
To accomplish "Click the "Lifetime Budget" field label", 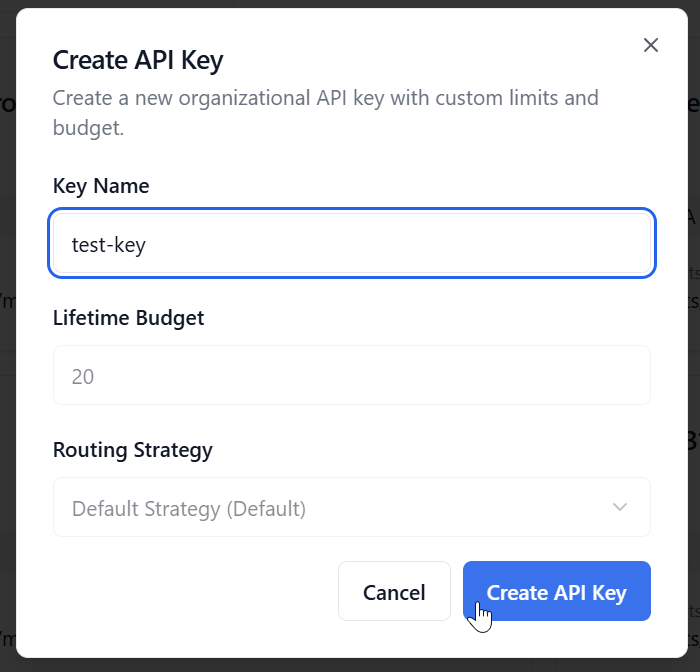I will coord(128,318).
